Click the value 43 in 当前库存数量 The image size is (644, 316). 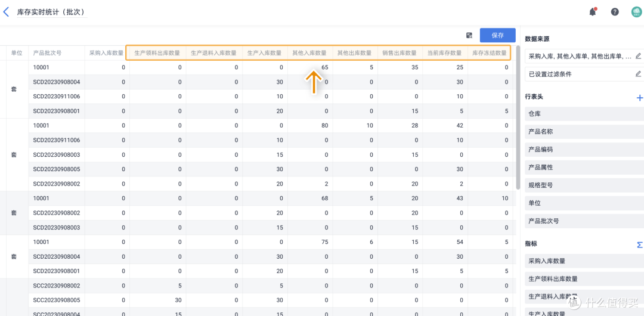(x=460, y=199)
